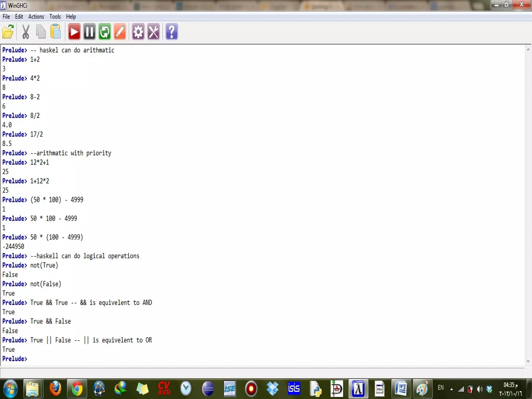Image resolution: width=532 pixels, height=399 pixels.
Task: Open the text editor pencil icon
Action: [120, 32]
